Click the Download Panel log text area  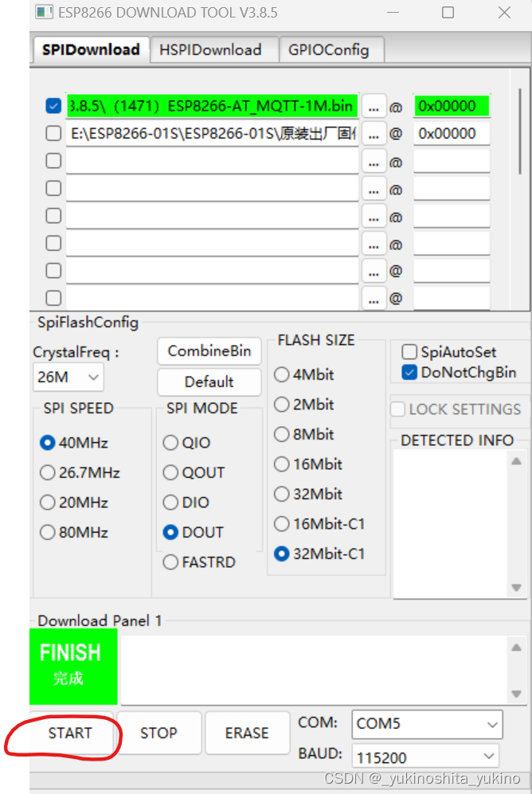point(314,671)
